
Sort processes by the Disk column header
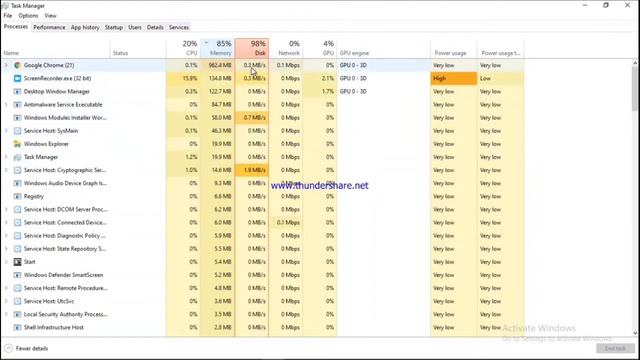coord(252,48)
